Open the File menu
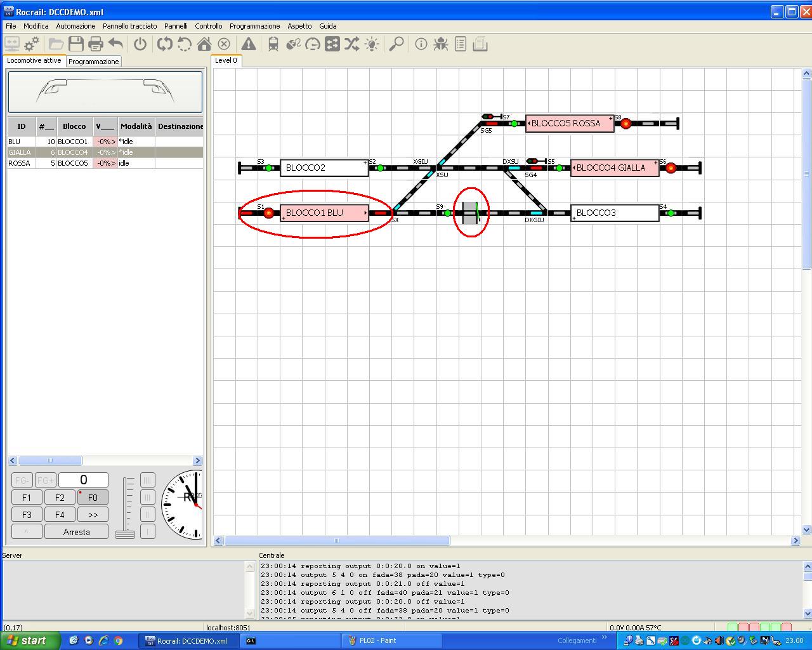The width and height of the screenshot is (812, 650). [x=11, y=26]
